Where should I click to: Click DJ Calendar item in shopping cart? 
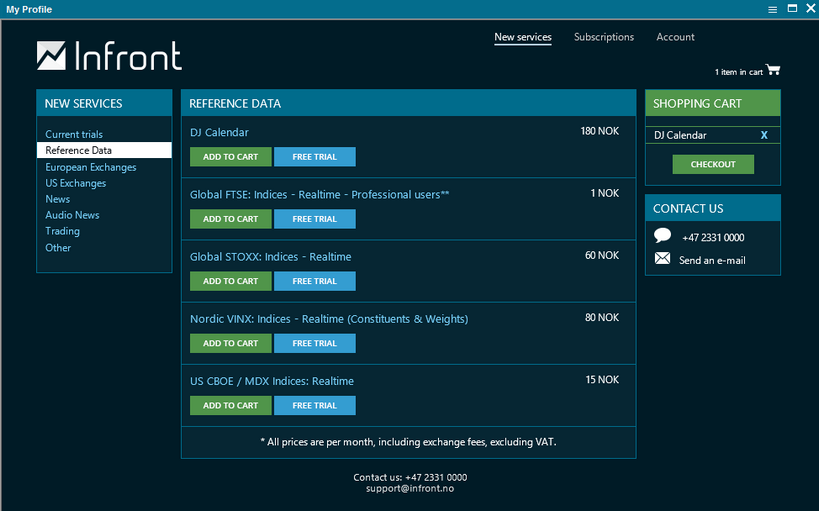coord(680,135)
